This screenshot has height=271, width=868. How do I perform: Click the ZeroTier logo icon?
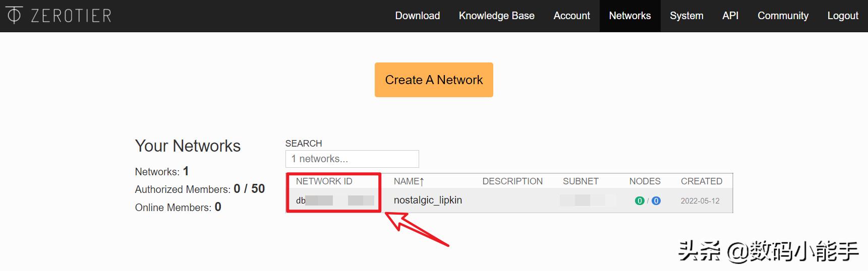[x=14, y=16]
